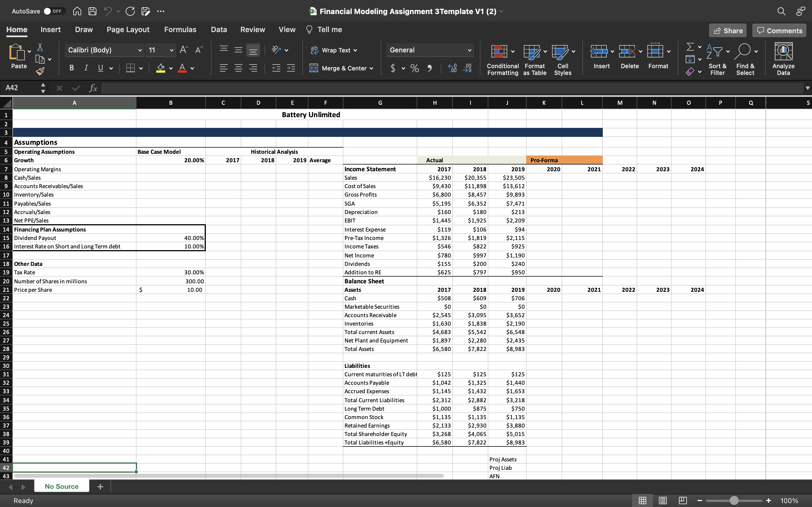Click the Percent Style icon
This screenshot has width=812, height=507.
coord(415,68)
